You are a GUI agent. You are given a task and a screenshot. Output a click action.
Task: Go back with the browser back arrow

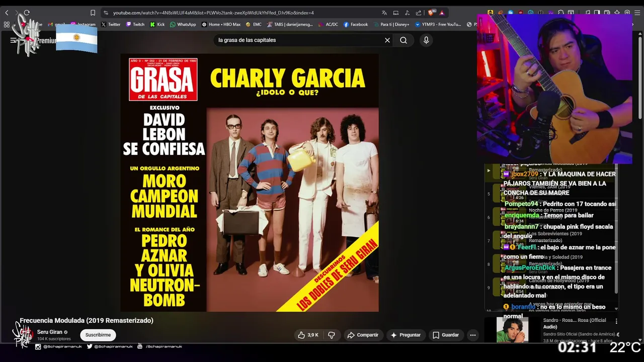[7, 13]
